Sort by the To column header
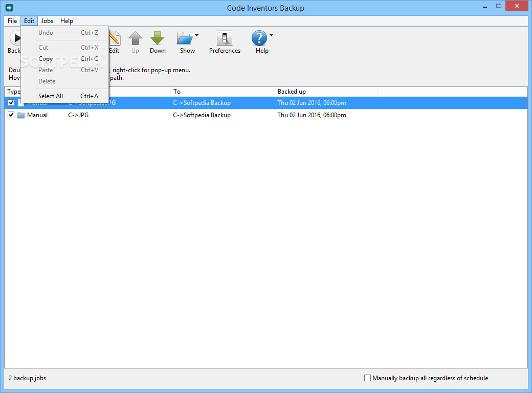 [x=223, y=92]
